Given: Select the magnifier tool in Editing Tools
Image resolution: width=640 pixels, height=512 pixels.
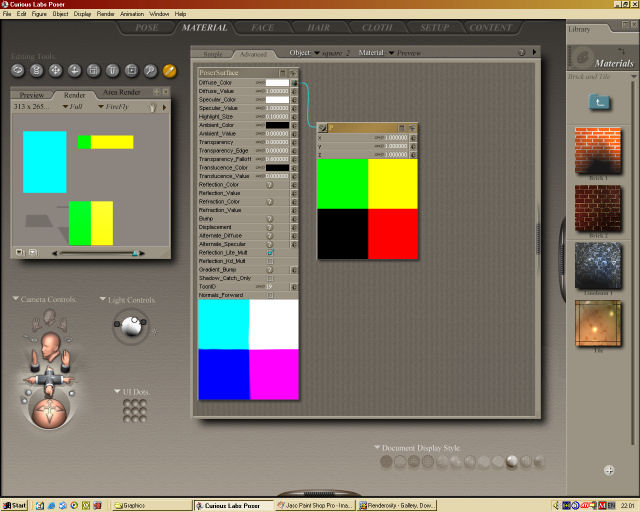Looking at the screenshot, I should [149, 71].
